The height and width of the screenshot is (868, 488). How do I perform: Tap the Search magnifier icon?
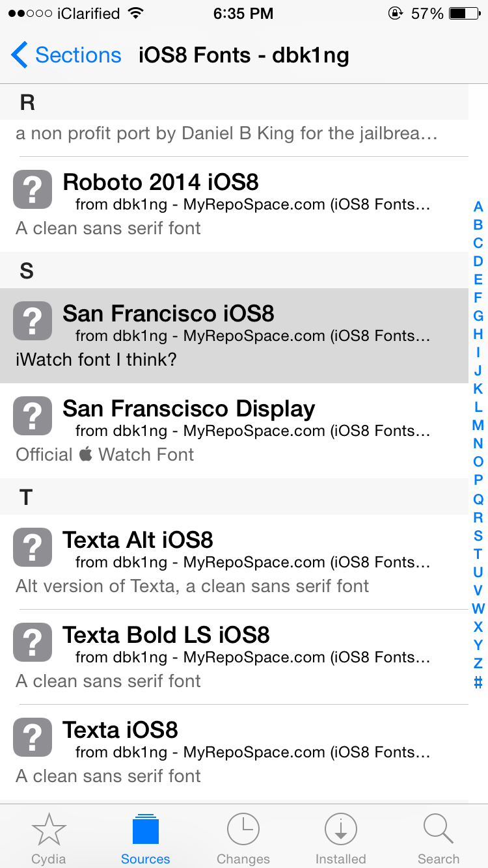[438, 830]
